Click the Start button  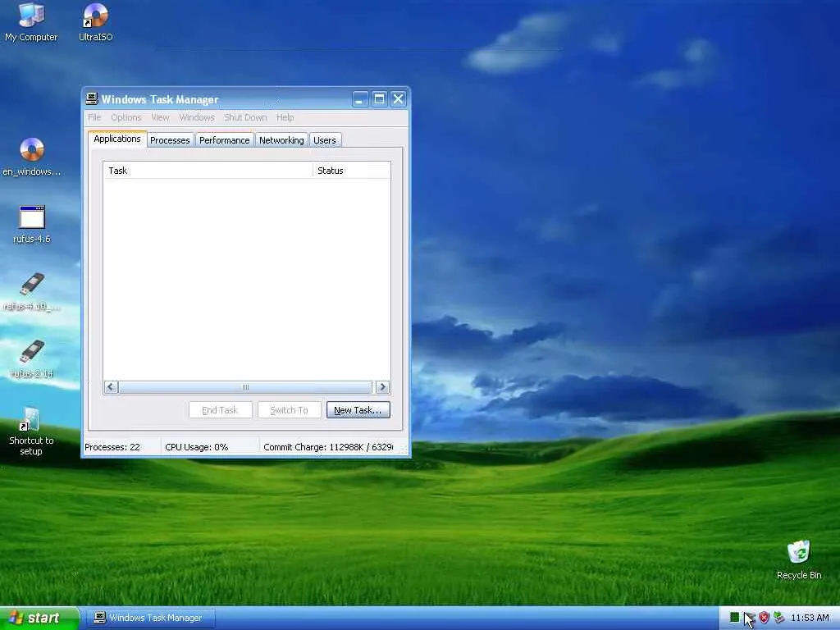coord(39,618)
